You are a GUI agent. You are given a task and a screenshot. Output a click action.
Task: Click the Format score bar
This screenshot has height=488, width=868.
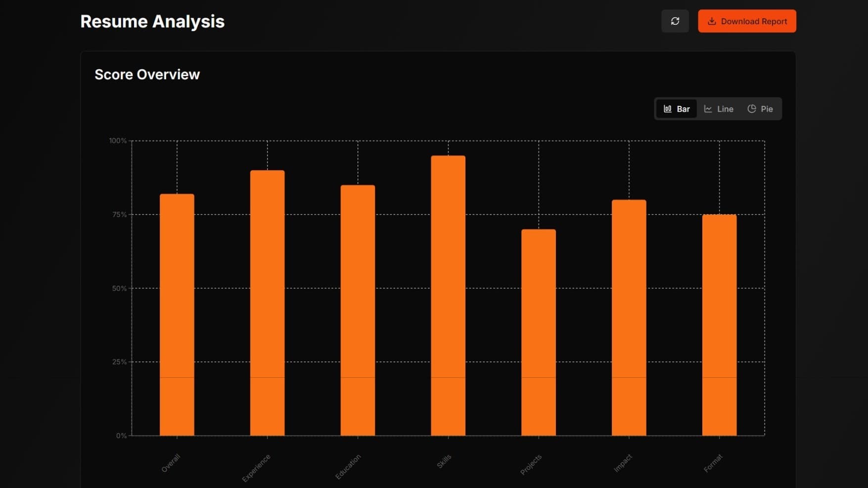click(719, 325)
